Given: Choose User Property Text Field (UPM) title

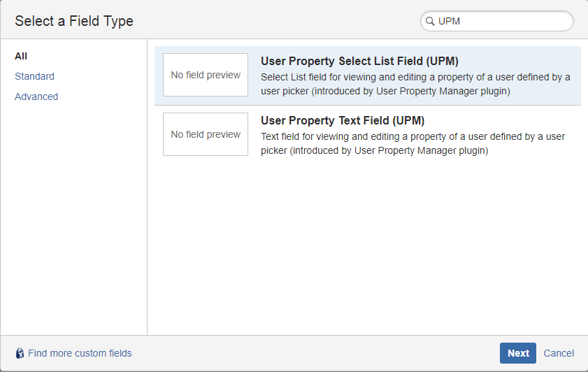Looking at the screenshot, I should point(343,120).
